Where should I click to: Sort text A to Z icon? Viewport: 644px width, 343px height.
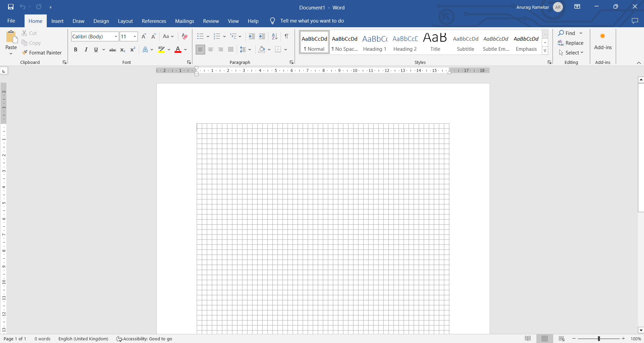coord(274,36)
